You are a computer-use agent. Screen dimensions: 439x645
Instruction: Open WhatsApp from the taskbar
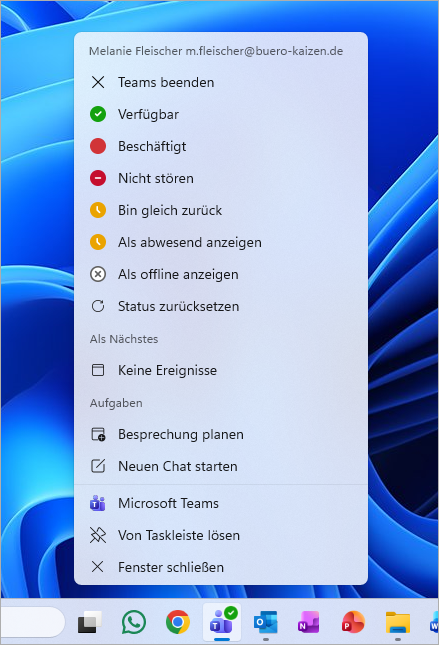coord(134,622)
